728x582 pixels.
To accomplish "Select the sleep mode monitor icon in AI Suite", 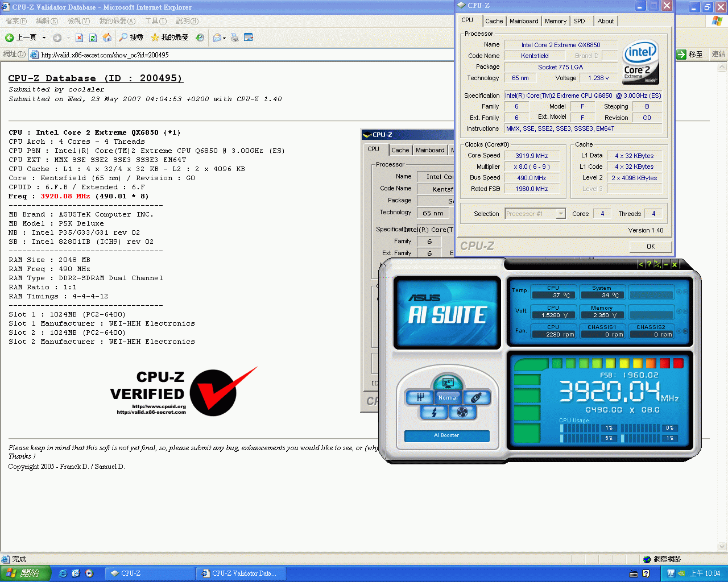I will click(x=448, y=383).
